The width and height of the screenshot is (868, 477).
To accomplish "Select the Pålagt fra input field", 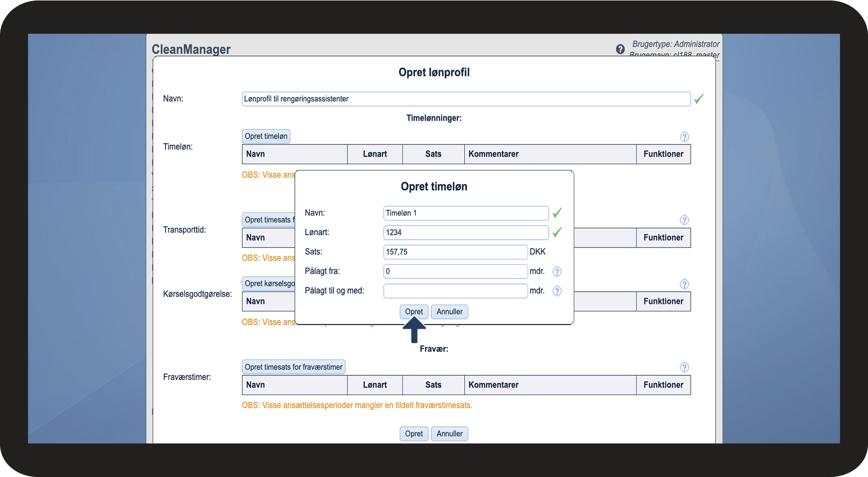I will tap(455, 271).
